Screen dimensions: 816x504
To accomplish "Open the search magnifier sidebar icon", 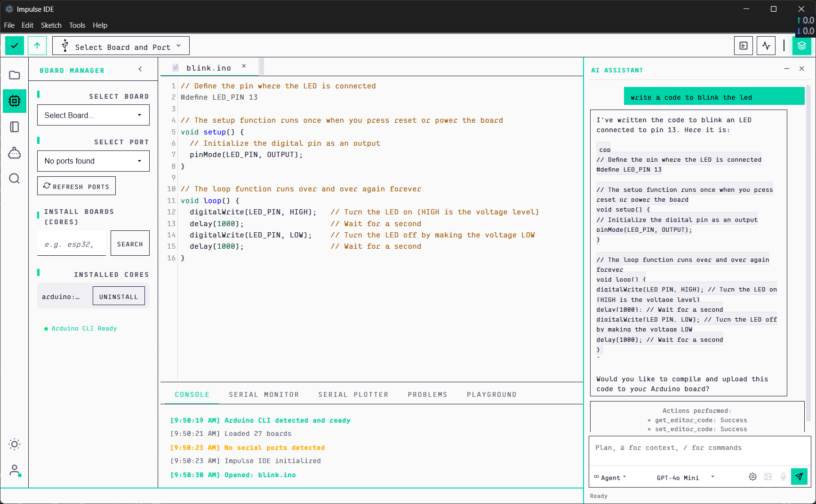I will pyautogui.click(x=15, y=179).
